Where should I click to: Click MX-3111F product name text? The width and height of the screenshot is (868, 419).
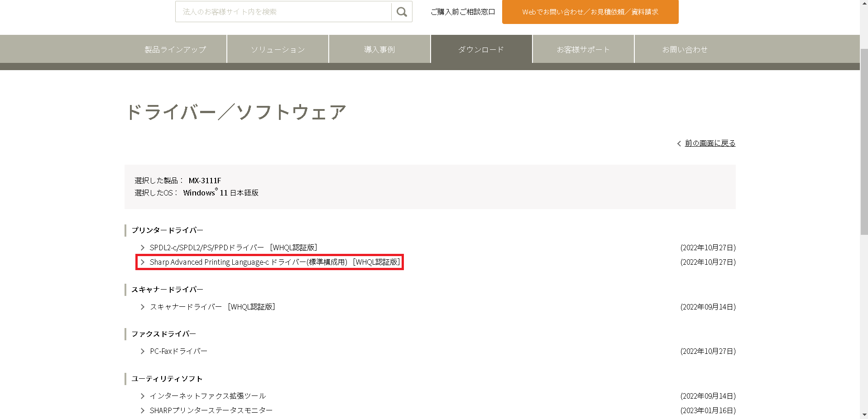tap(205, 181)
